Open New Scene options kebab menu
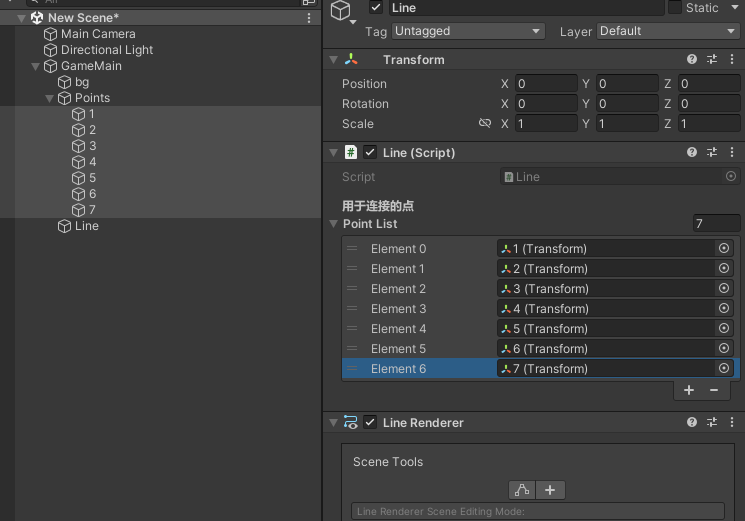Viewport: 745px width, 521px height. click(x=309, y=18)
